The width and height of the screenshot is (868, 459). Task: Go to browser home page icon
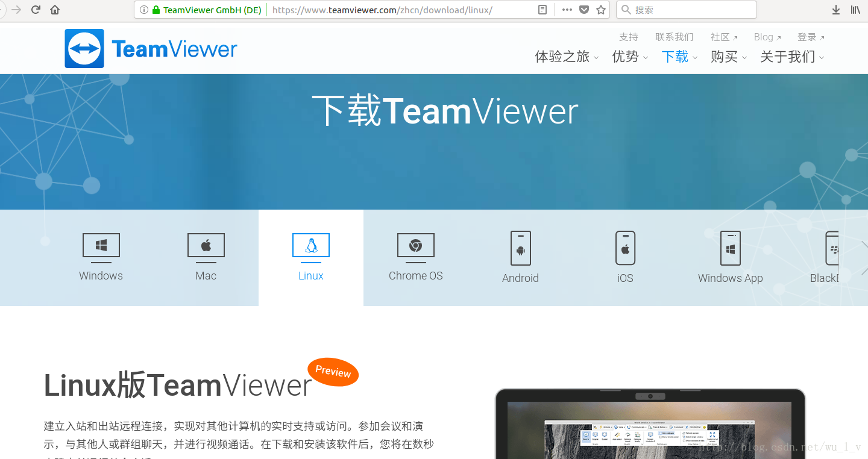point(55,10)
